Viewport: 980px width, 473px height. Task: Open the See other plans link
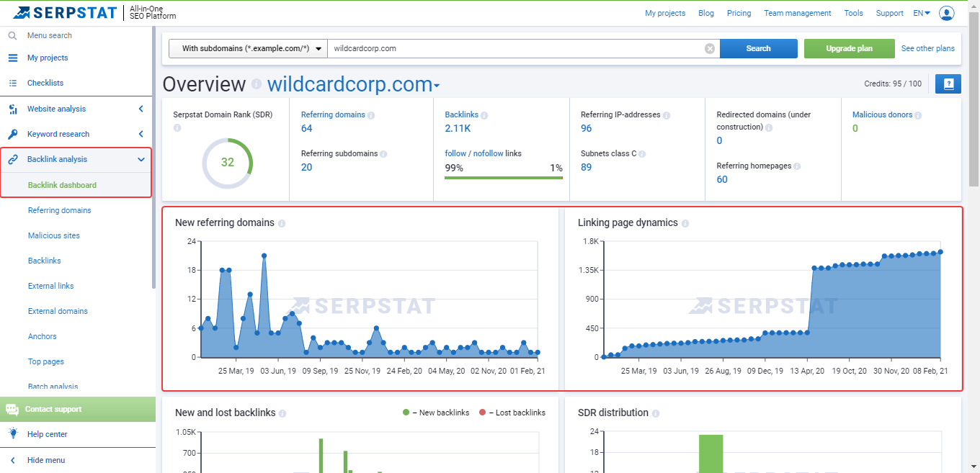[927, 48]
